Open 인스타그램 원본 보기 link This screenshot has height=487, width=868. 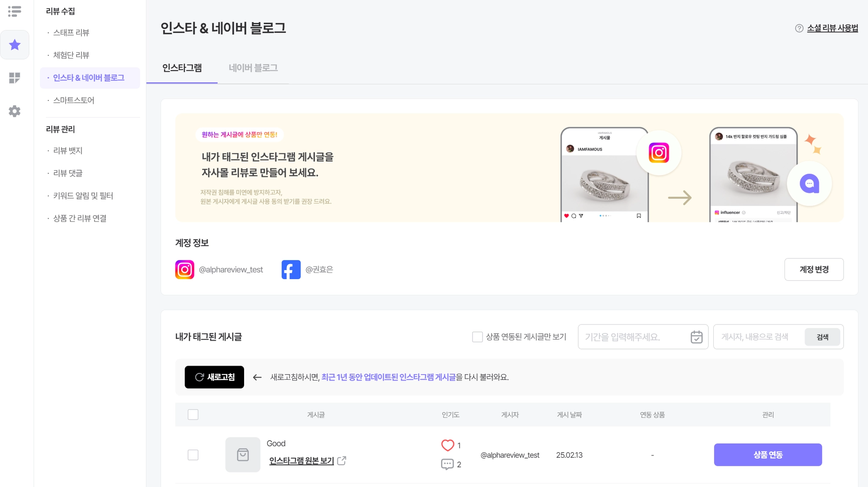click(301, 461)
